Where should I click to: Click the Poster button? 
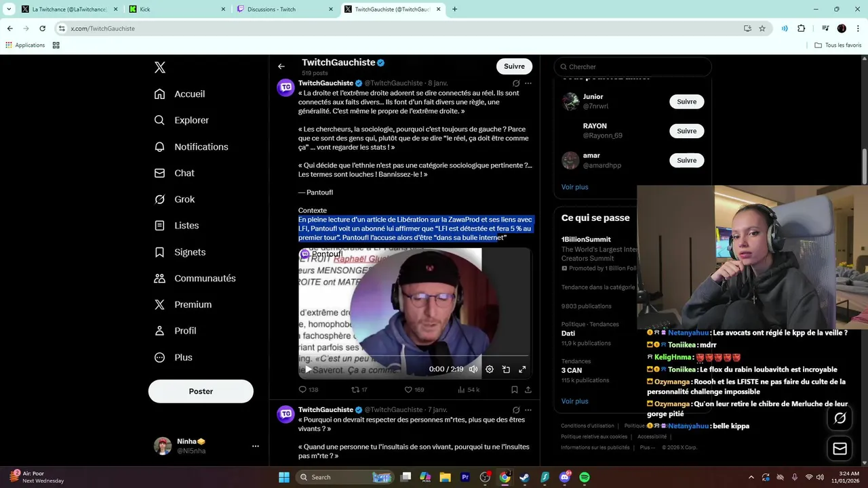201,391
